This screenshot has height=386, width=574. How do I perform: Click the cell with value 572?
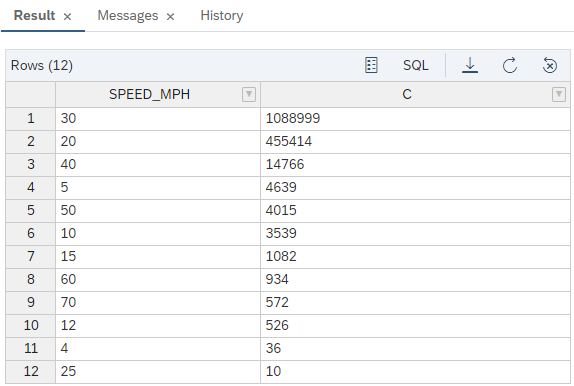[x=415, y=303]
